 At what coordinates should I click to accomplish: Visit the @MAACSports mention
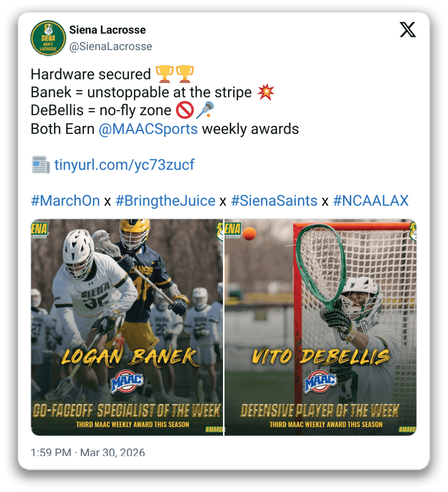pyautogui.click(x=148, y=129)
